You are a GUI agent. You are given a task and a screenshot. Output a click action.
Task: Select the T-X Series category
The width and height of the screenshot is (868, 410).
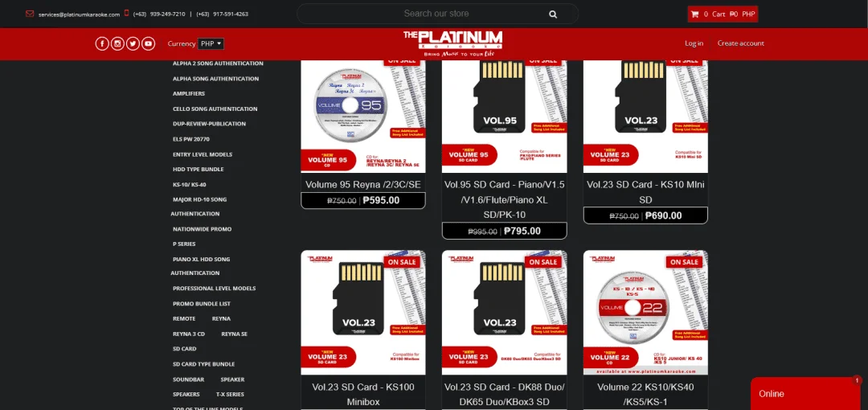click(230, 395)
